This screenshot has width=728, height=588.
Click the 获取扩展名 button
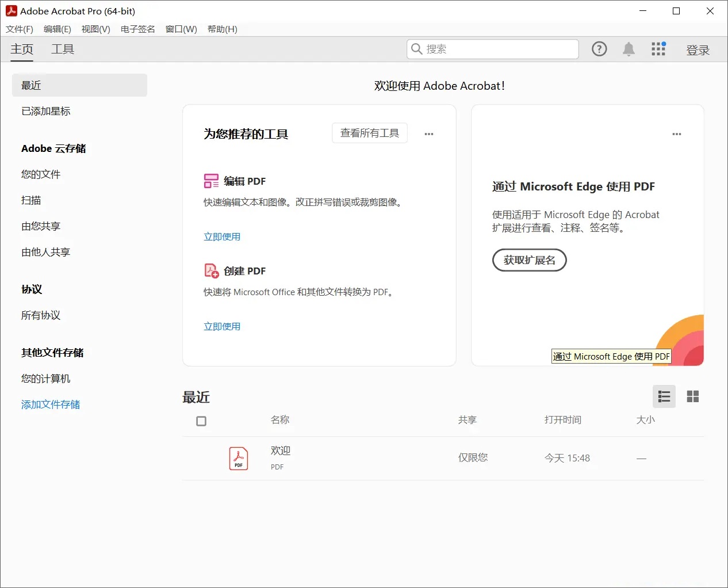pyautogui.click(x=530, y=260)
